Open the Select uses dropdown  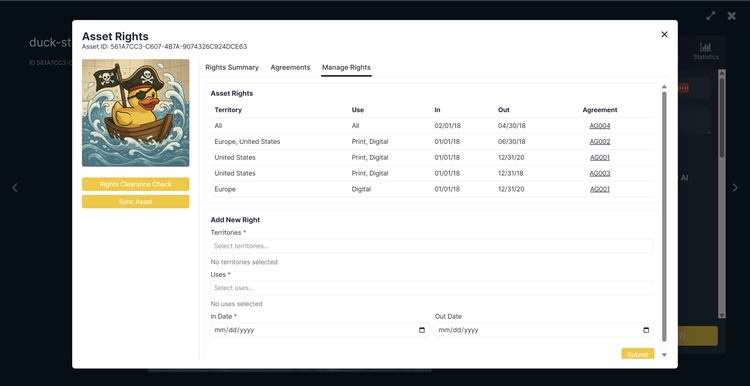[x=432, y=288]
